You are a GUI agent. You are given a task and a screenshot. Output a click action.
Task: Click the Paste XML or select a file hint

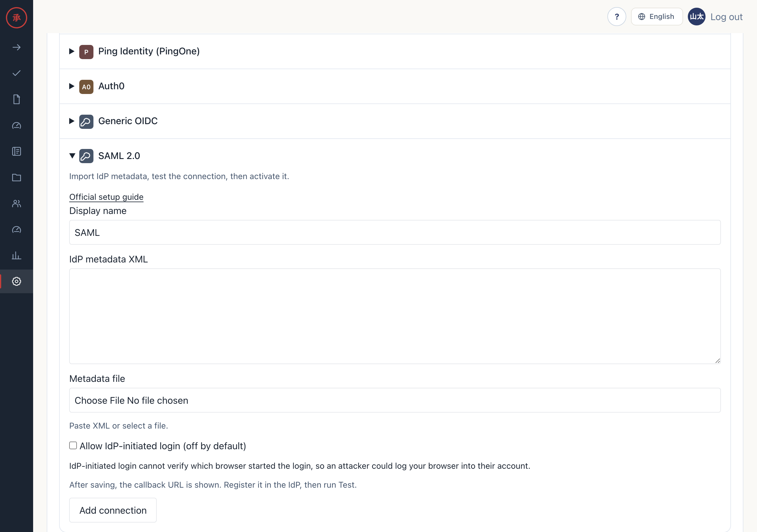coord(118,426)
